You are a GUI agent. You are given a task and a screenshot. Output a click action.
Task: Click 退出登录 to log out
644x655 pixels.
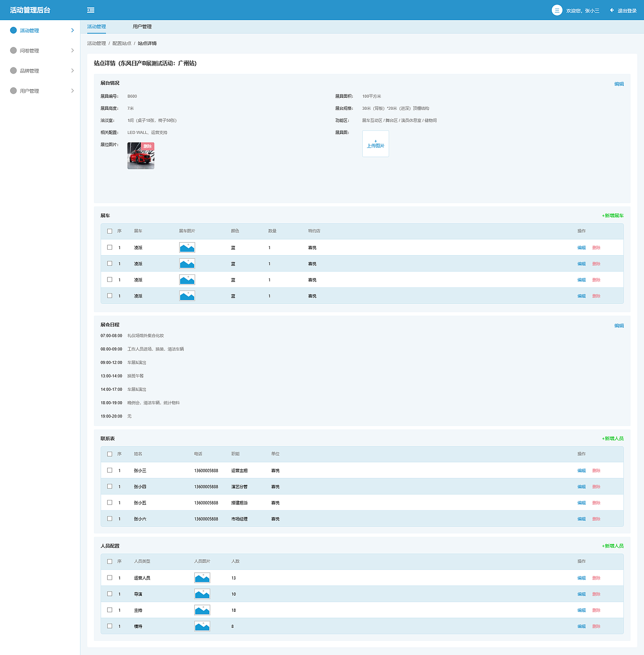click(x=627, y=11)
